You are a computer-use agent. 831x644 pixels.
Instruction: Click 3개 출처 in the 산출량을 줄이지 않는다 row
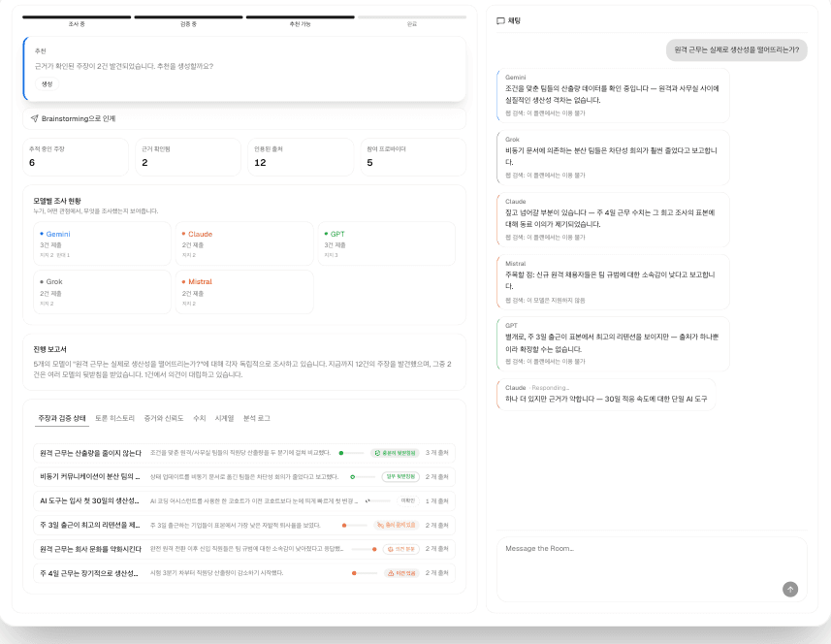click(436, 453)
